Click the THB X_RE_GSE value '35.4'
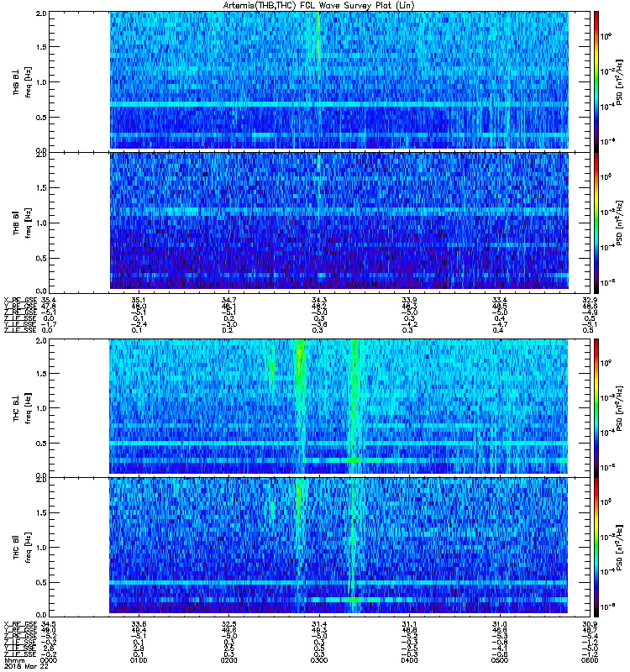This screenshot has width=630, height=672. pyautogui.click(x=48, y=300)
